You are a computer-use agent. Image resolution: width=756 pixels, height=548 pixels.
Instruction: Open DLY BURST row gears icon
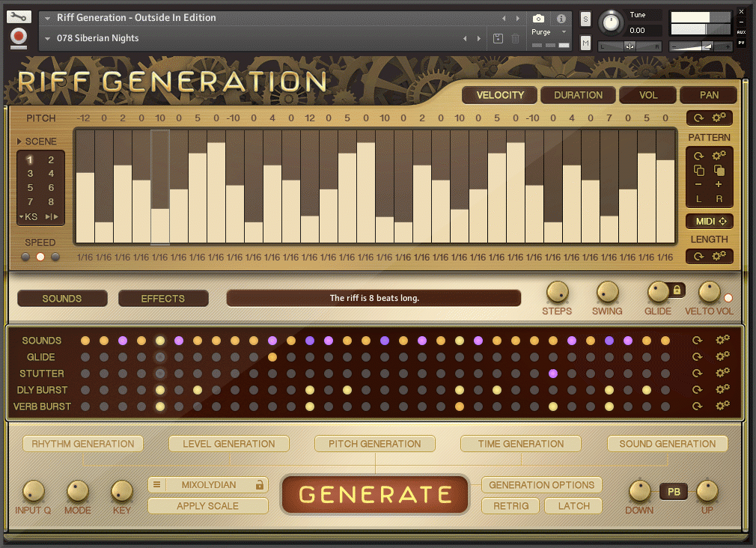pyautogui.click(x=722, y=389)
